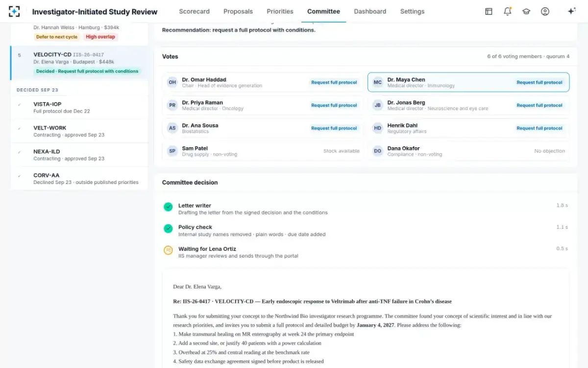The height and width of the screenshot is (368, 588).
Task: Click Dr. Priya Raman's PR avatar
Action: (x=172, y=105)
